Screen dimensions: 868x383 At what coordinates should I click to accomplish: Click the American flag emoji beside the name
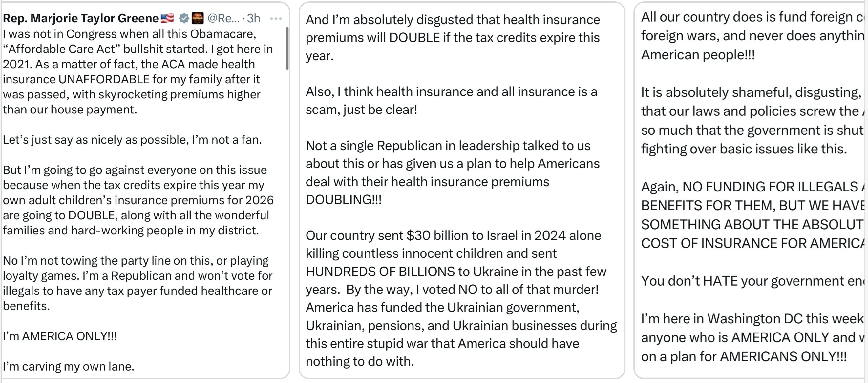167,18
